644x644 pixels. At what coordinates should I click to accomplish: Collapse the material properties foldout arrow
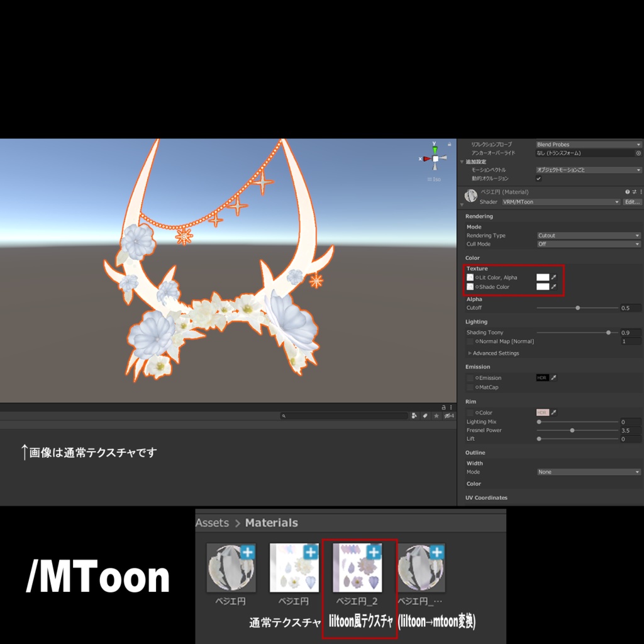[462, 204]
